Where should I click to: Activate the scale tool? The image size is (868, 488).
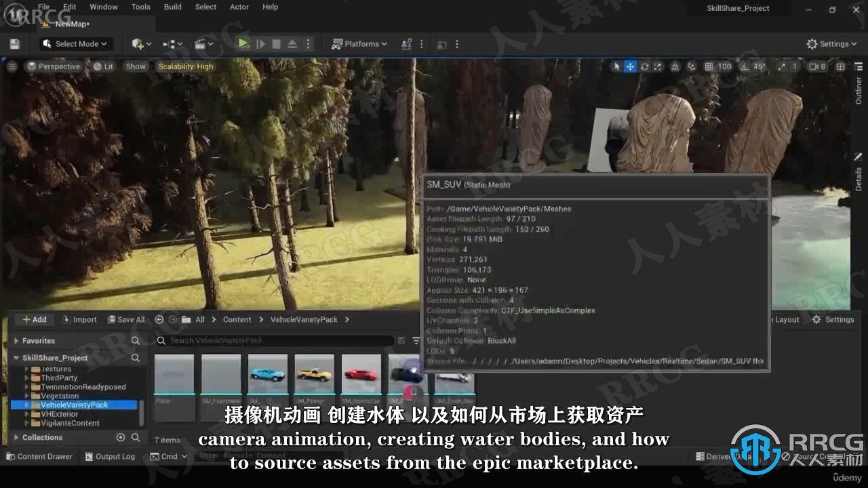(x=657, y=66)
